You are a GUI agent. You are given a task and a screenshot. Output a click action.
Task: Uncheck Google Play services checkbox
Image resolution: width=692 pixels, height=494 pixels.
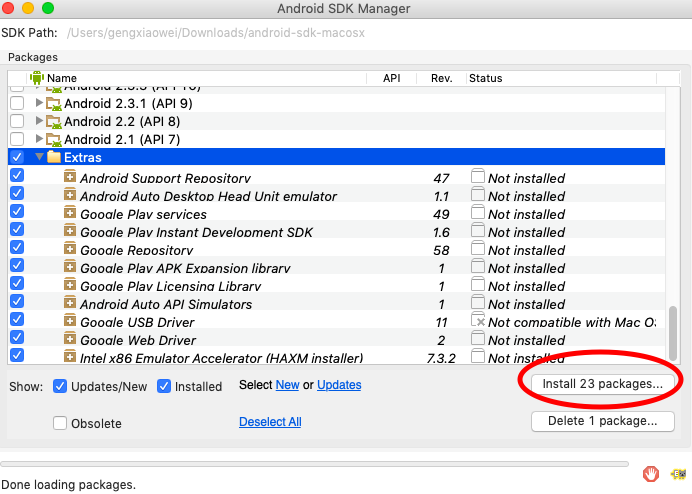click(x=17, y=211)
